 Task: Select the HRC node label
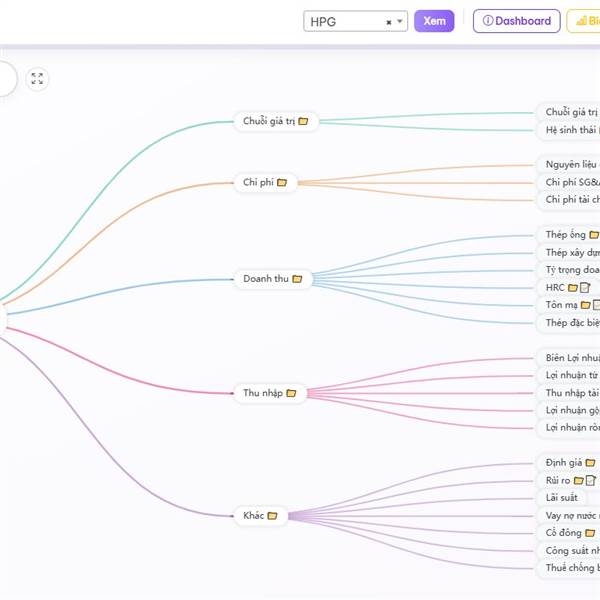tap(555, 287)
